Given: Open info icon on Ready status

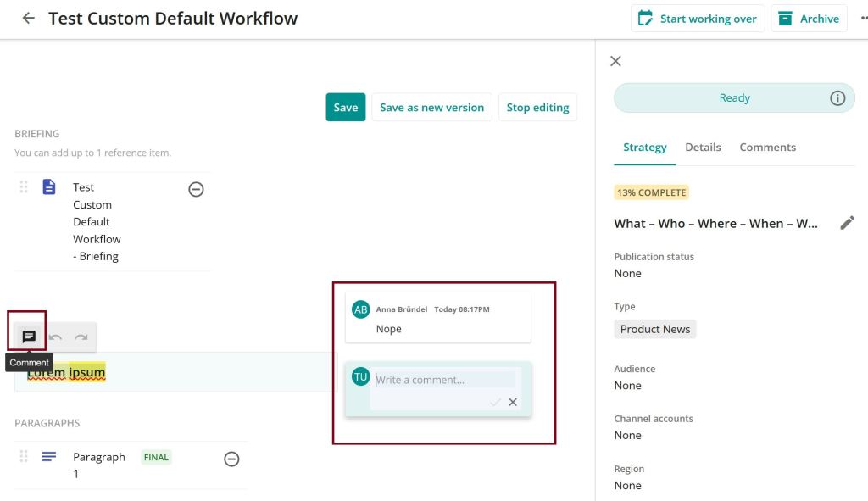Looking at the screenshot, I should pyautogui.click(x=837, y=98).
